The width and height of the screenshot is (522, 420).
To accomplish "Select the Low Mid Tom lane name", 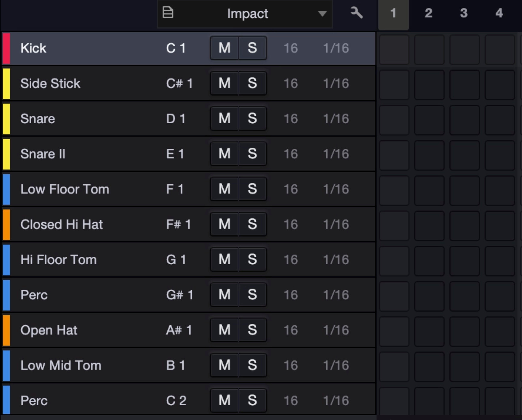I will click(61, 365).
